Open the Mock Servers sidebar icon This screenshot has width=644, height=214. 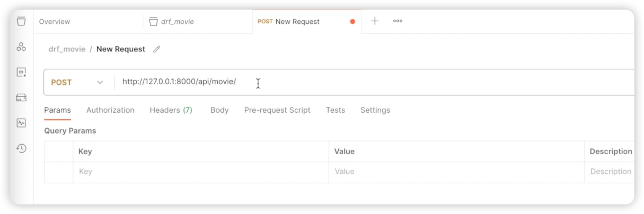pos(21,98)
